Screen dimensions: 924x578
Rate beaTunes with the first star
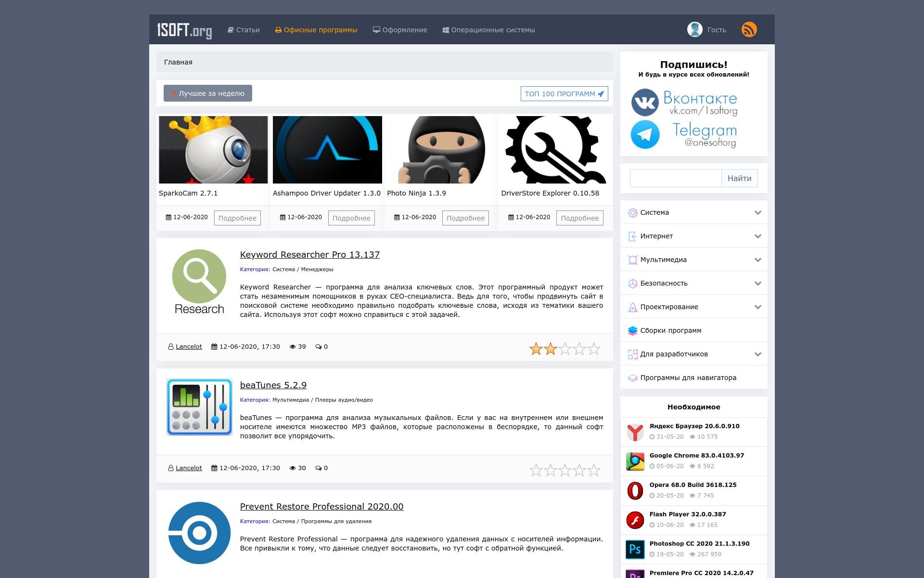pyautogui.click(x=536, y=470)
